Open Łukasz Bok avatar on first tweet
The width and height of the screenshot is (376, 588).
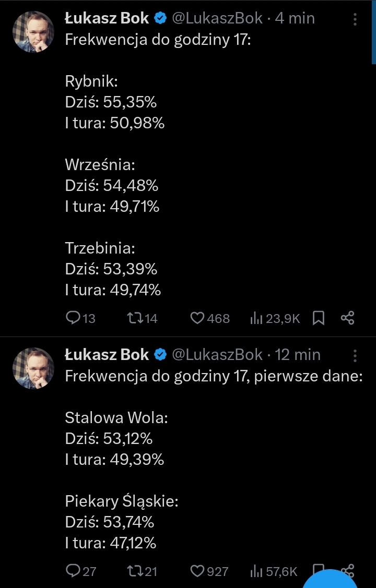coord(33,31)
